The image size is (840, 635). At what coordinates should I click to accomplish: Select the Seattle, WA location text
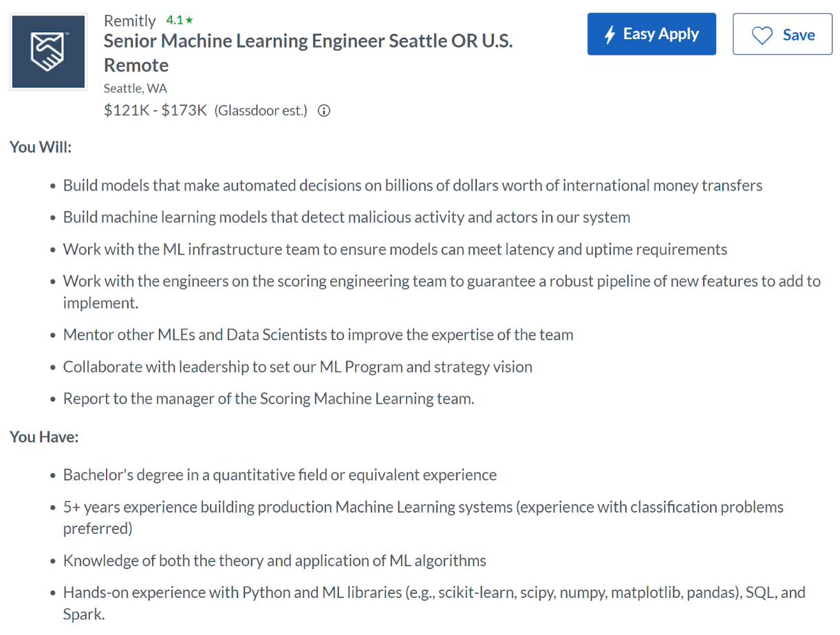click(135, 88)
